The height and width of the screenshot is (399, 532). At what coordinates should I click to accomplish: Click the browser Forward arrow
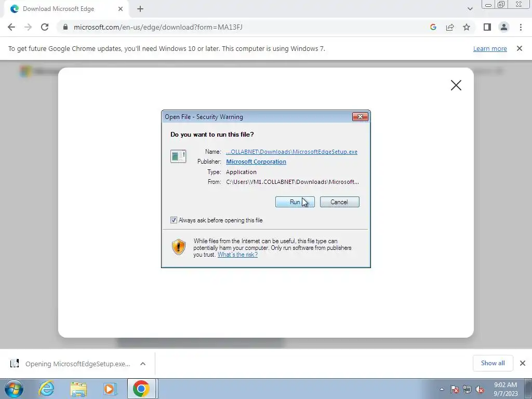coord(28,27)
